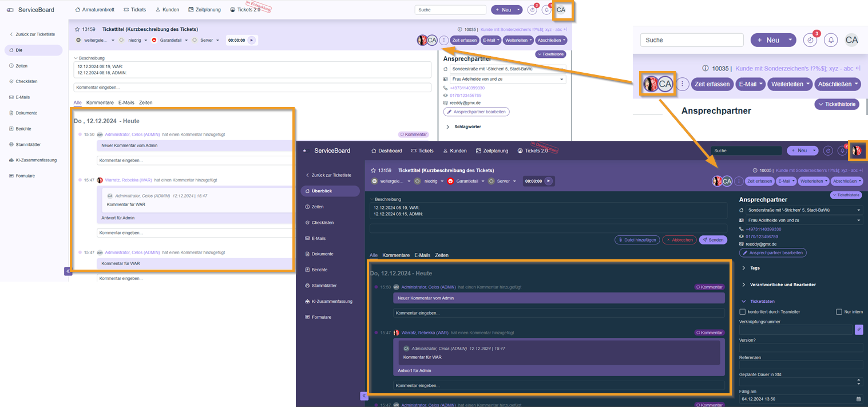Screen dimensions: 868x407
Task: Collapse the Ticketdaten section
Action: pyautogui.click(x=744, y=301)
